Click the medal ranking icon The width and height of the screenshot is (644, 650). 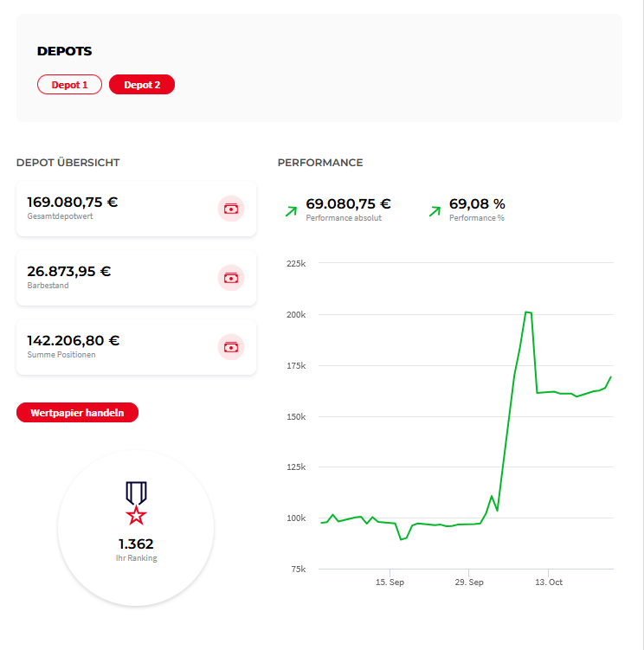[x=136, y=503]
